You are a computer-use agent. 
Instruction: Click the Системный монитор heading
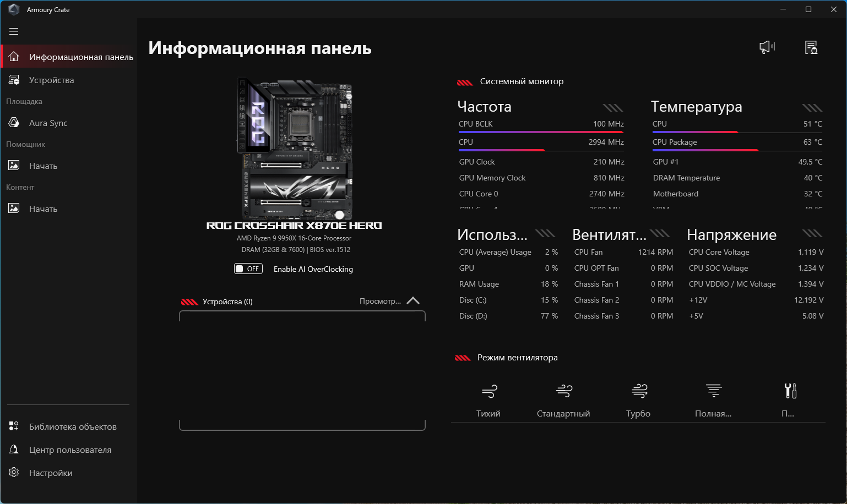(522, 81)
